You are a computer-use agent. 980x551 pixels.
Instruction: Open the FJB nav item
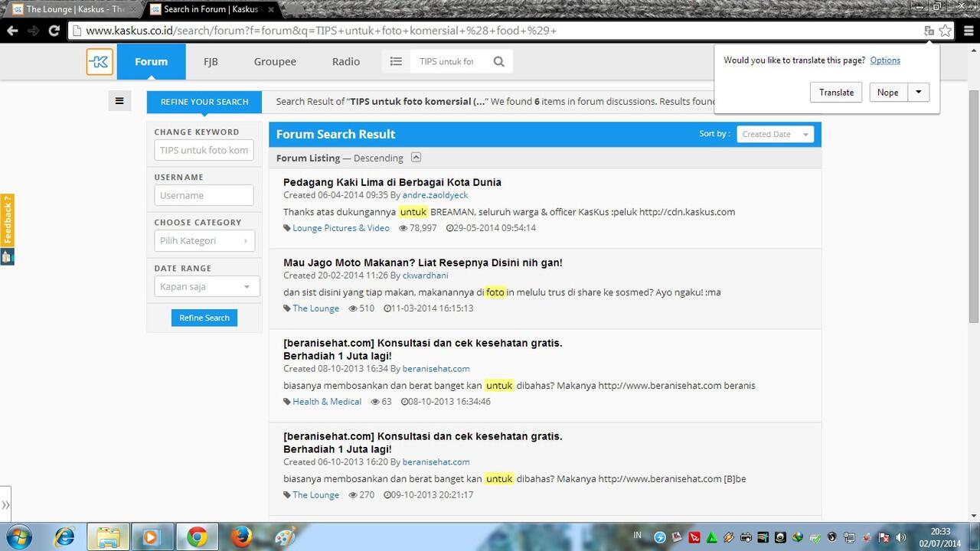coord(211,61)
